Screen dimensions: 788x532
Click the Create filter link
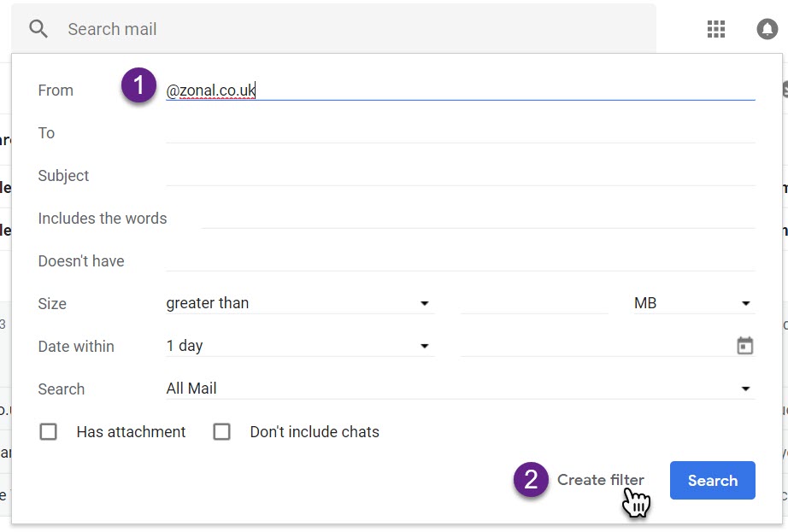tap(601, 480)
